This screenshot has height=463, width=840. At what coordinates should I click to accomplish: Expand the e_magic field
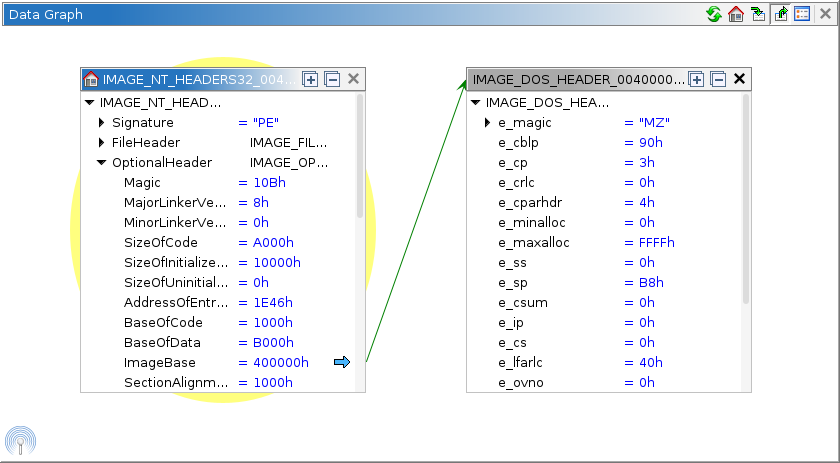[x=488, y=122]
